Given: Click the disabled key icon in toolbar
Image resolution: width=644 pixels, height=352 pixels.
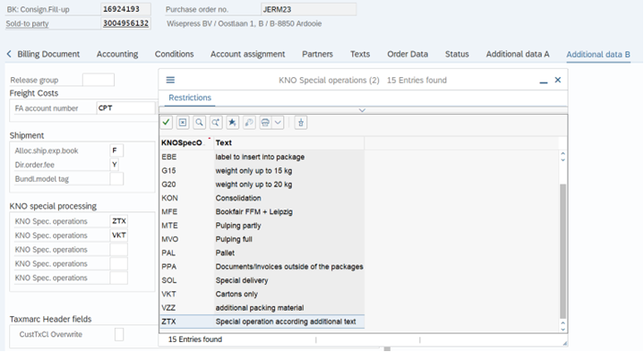Looking at the screenshot, I should click(x=249, y=123).
